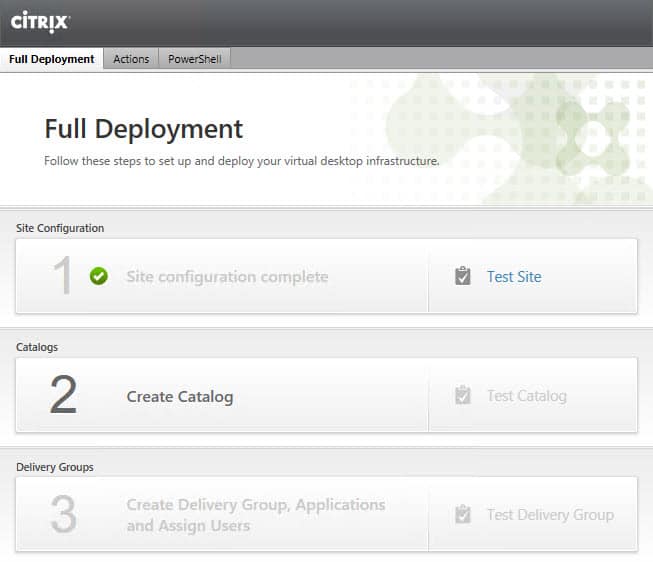Click the Citrix logo in the header
The width and height of the screenshot is (653, 562).
pyautogui.click(x=40, y=22)
